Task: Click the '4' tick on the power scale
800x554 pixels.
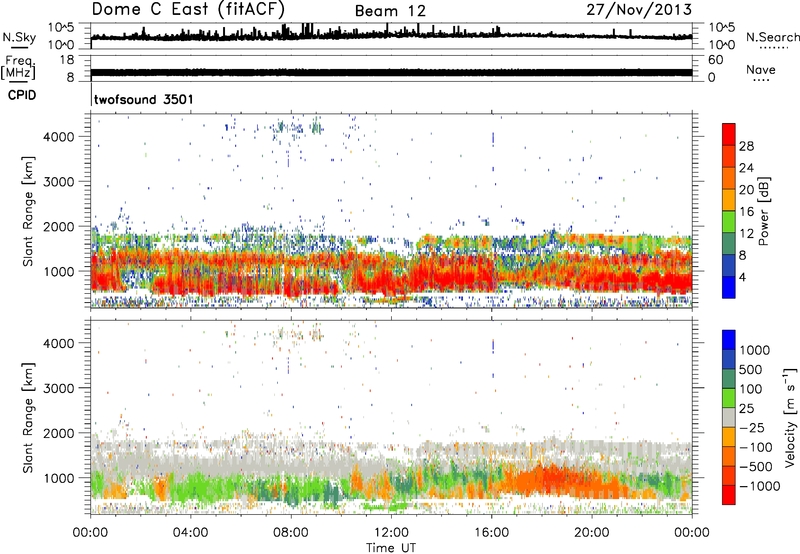Action: [742, 277]
